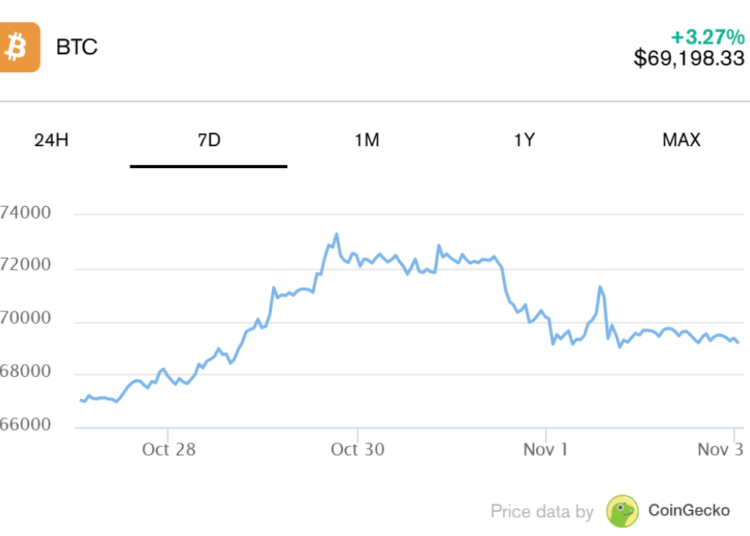750x536 pixels.
Task: Open the CoinGecko text link
Action: [689, 511]
